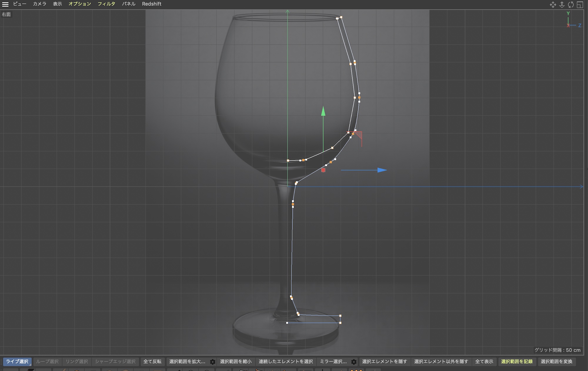Click 選択範囲を記録 button

517,362
